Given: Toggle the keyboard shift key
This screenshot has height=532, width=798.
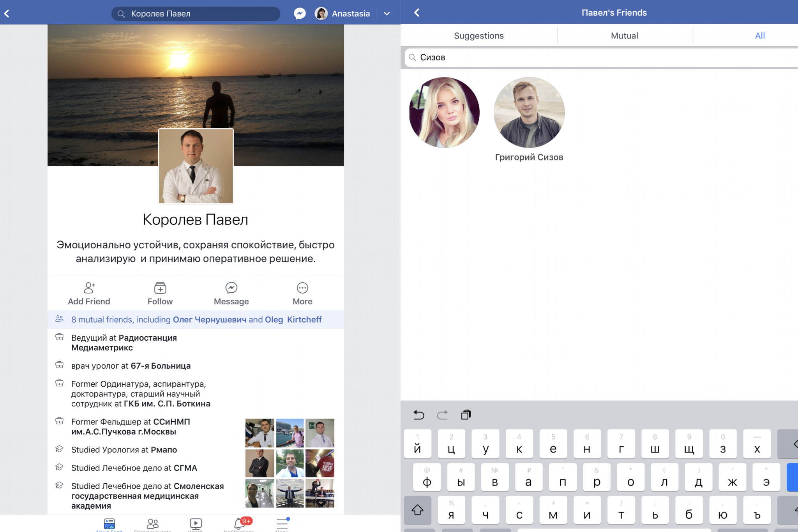Looking at the screenshot, I should [417, 510].
